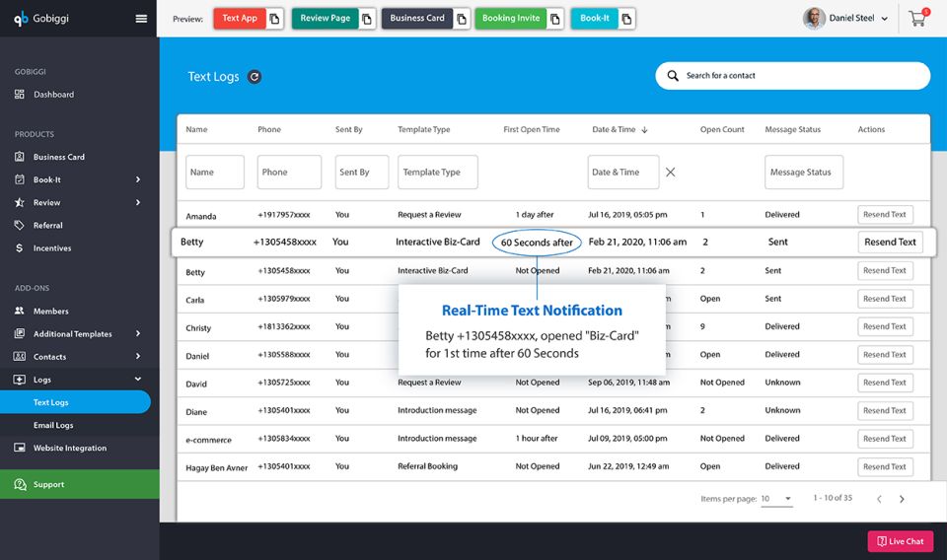Expand Additional Templates submenu chevron
Image resolution: width=947 pixels, height=560 pixels.
(x=138, y=333)
